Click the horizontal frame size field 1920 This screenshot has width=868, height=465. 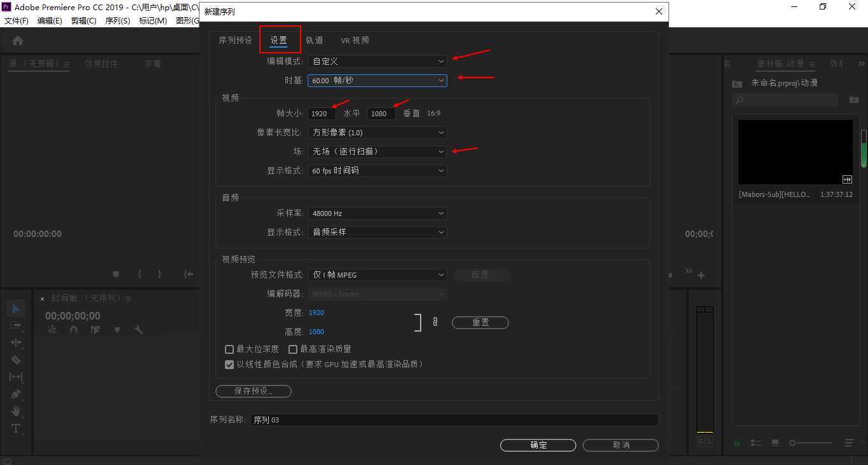(322, 113)
